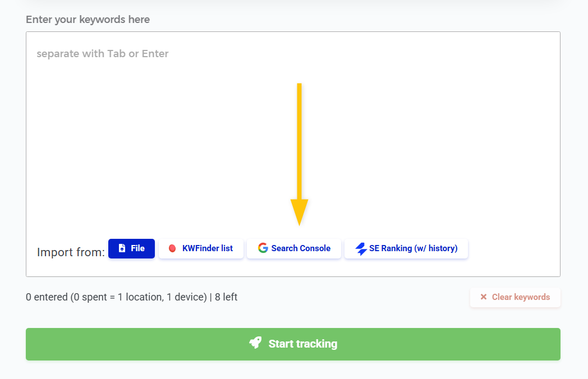Click the rocket icon on Start tracking

point(255,343)
